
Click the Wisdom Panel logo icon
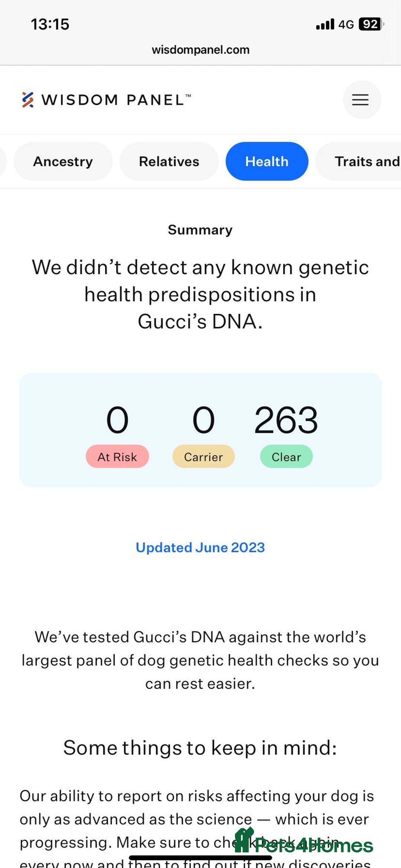click(28, 100)
